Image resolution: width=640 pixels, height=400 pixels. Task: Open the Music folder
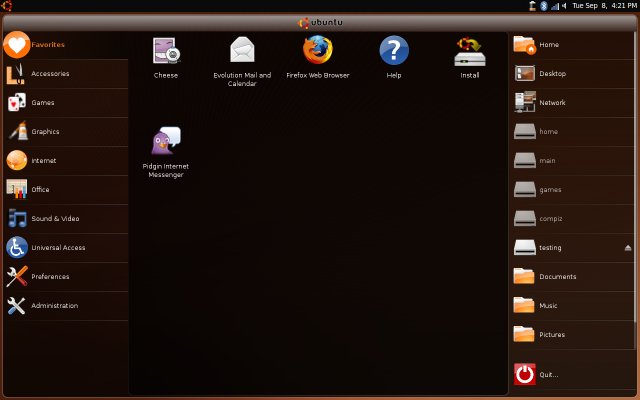(572, 306)
